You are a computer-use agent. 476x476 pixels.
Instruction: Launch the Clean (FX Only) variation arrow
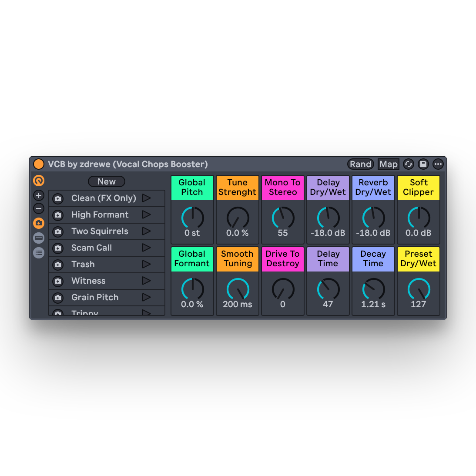click(x=147, y=198)
